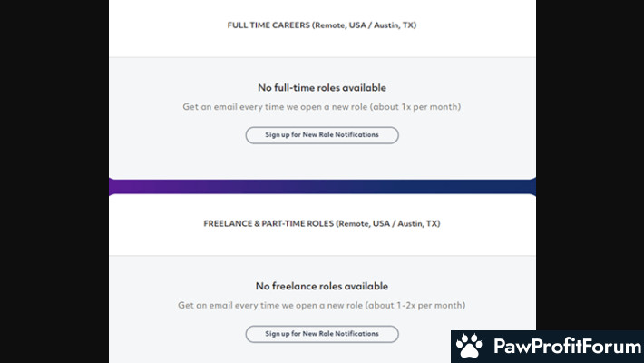The width and height of the screenshot is (644, 363).
Task: Click the PawProfitForum paw print logo
Action: click(x=469, y=346)
